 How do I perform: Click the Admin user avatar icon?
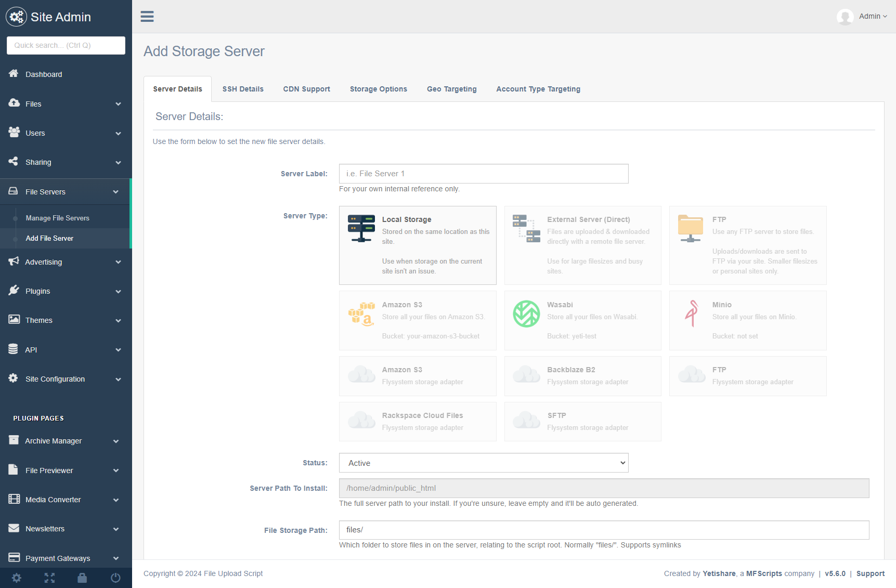pyautogui.click(x=845, y=17)
